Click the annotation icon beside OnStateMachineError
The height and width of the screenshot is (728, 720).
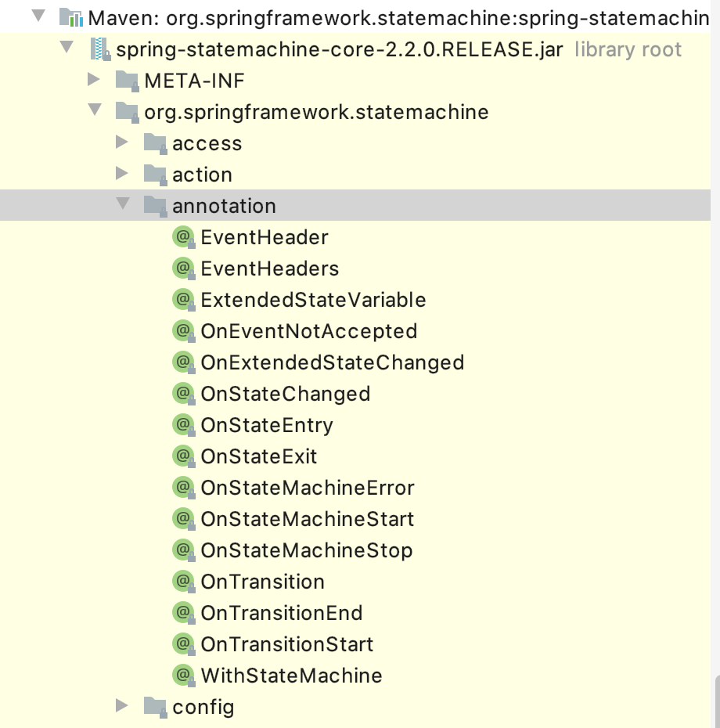184,488
